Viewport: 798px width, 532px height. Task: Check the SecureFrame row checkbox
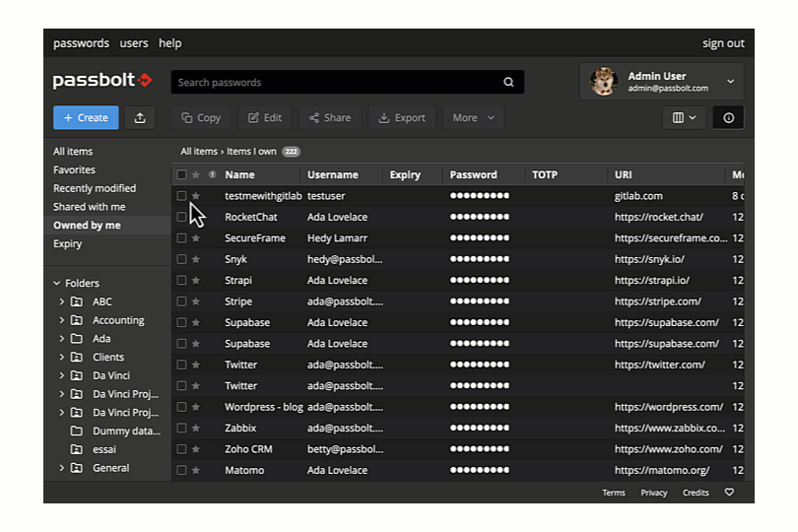coord(181,238)
